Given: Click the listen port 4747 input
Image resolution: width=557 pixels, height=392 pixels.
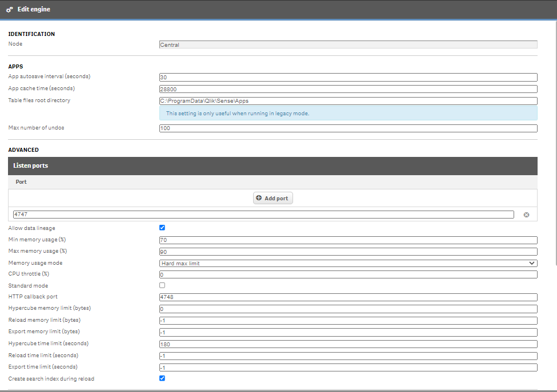Looking at the screenshot, I should pos(263,215).
